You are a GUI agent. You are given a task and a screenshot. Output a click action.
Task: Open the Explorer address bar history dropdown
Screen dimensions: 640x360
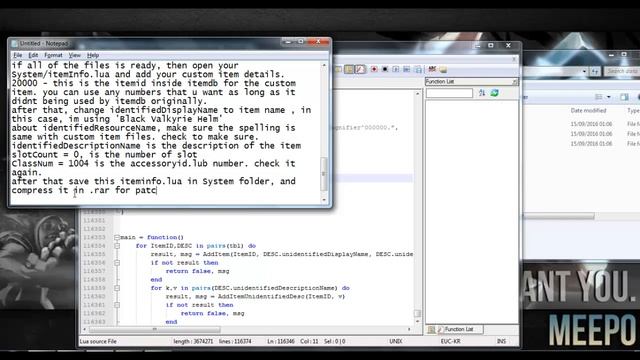(584, 71)
